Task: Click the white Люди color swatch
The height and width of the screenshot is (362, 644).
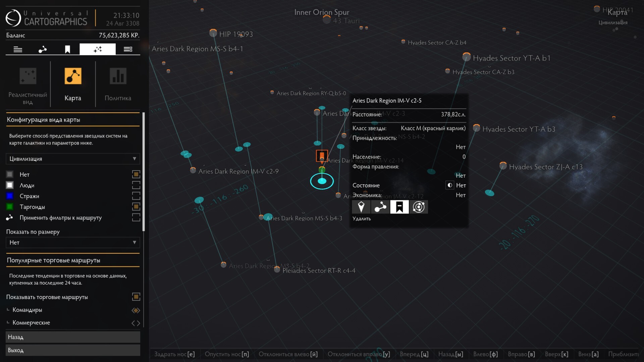Action: 10,185
